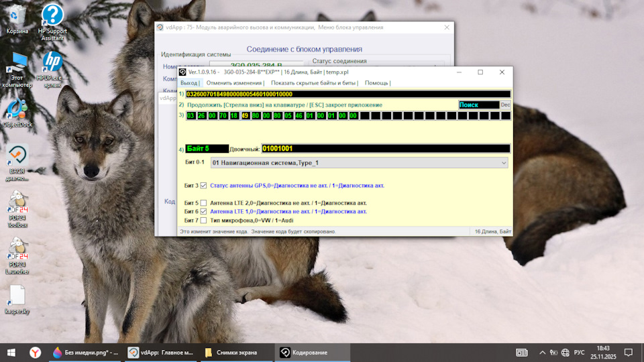Open the Помощь menu
This screenshot has width=644, height=362.
click(x=376, y=83)
